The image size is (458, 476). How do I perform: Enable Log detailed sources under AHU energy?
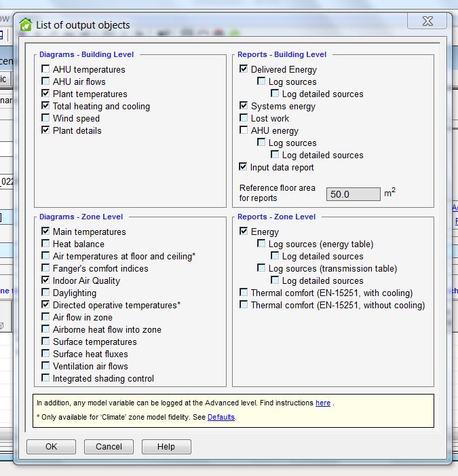[275, 155]
